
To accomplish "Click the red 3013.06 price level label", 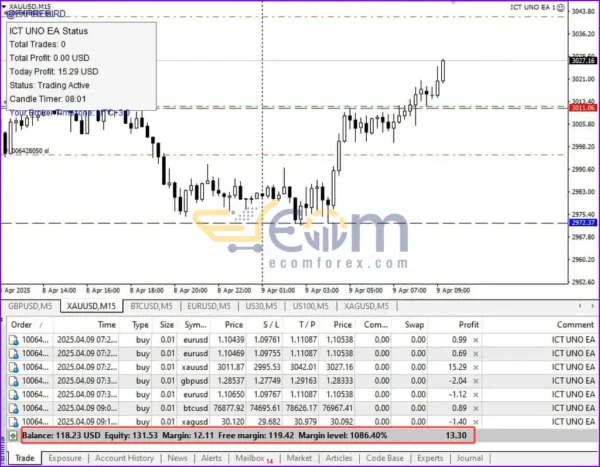I will click(x=582, y=106).
